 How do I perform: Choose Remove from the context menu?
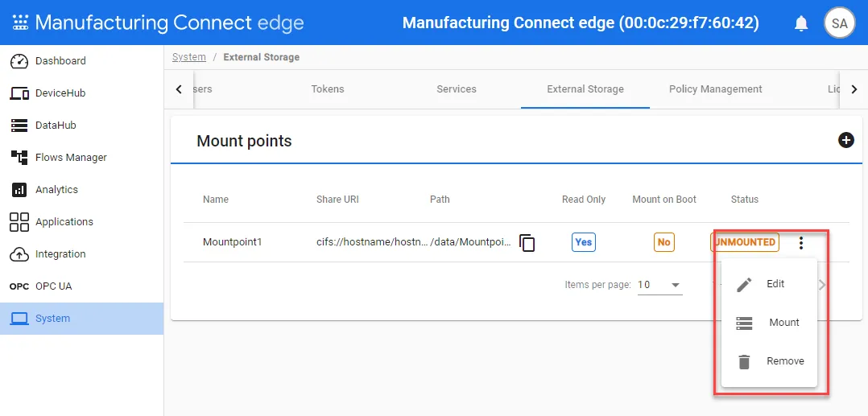[x=770, y=362]
